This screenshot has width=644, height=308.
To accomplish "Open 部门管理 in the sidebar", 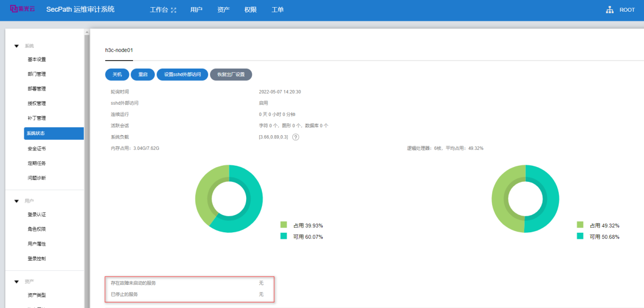I will (37, 74).
